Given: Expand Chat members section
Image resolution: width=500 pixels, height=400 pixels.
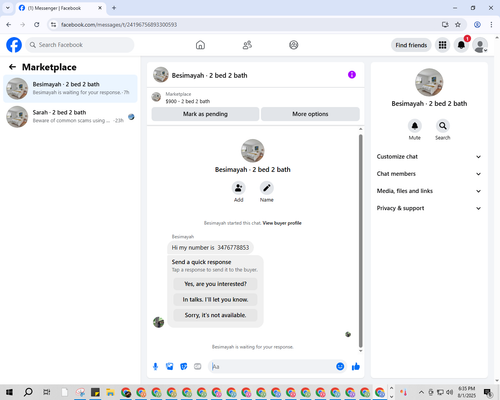Looking at the screenshot, I should click(x=429, y=174).
